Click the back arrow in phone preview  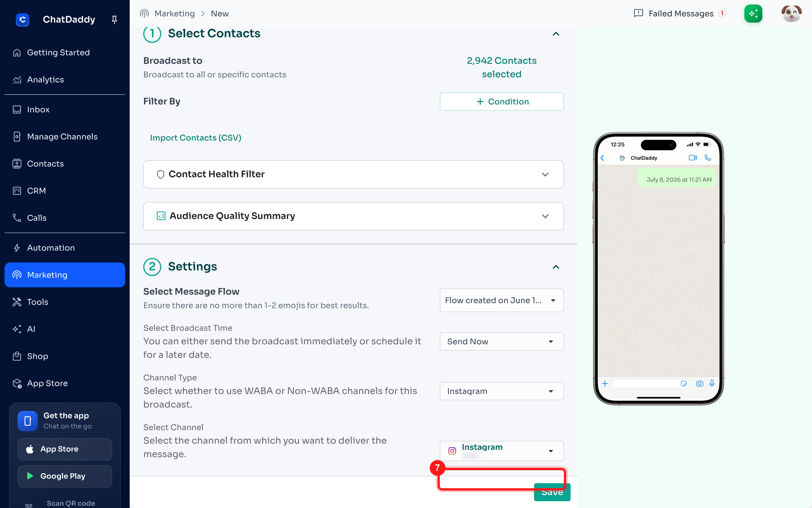pos(603,158)
